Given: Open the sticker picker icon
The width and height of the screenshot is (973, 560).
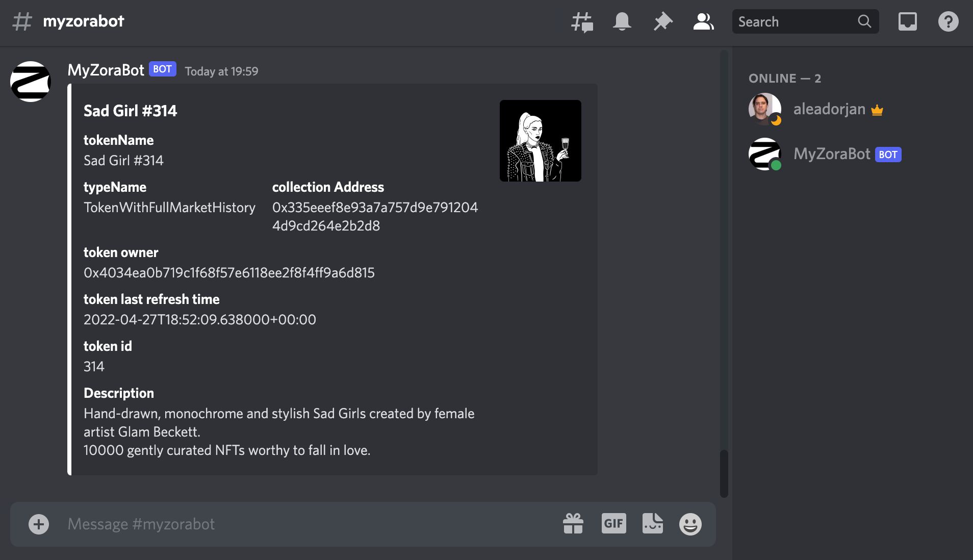Looking at the screenshot, I should 653,523.
